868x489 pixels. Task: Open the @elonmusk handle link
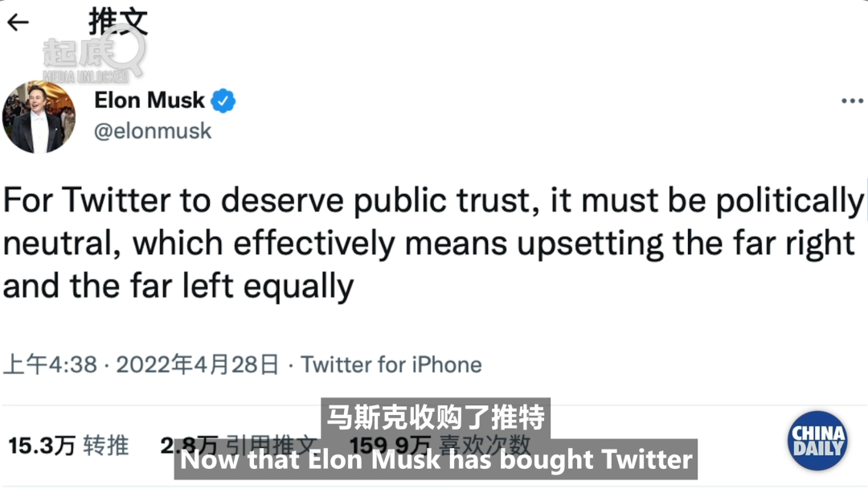[x=153, y=131]
